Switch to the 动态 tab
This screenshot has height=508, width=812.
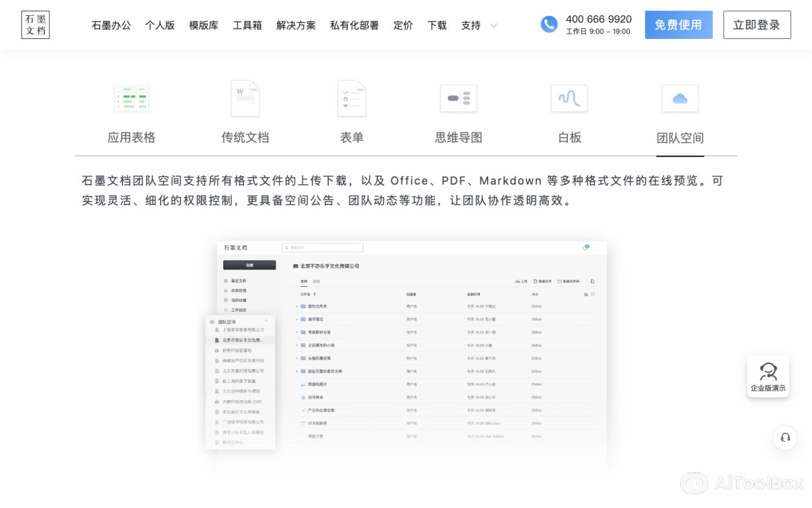coord(316,280)
